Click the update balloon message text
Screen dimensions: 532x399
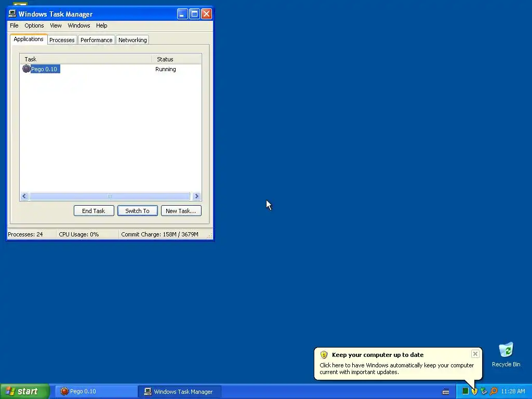pos(396,368)
